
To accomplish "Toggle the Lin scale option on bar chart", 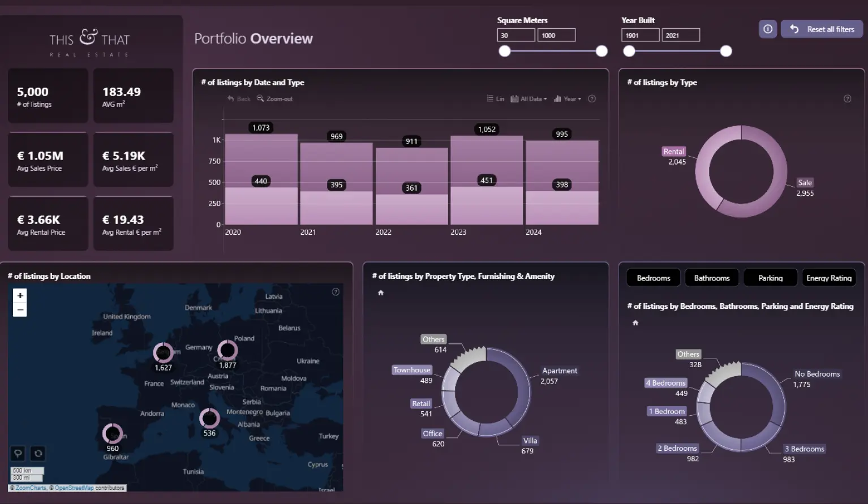I will [x=495, y=99].
